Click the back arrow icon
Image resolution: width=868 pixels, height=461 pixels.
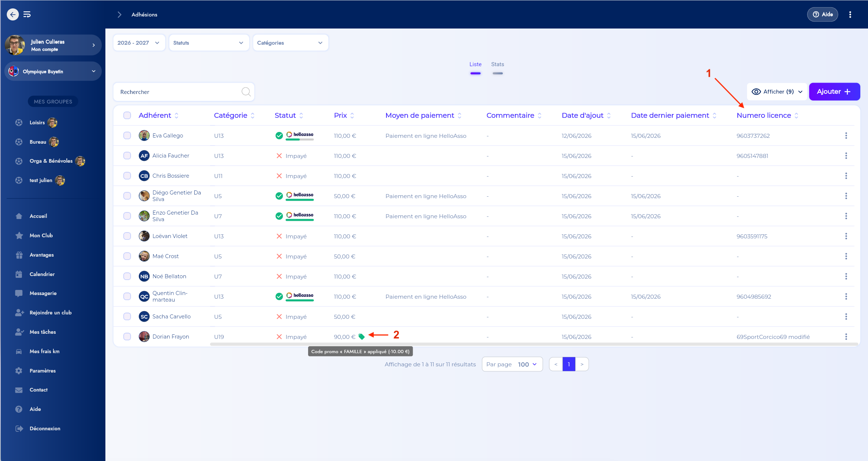tap(13, 14)
